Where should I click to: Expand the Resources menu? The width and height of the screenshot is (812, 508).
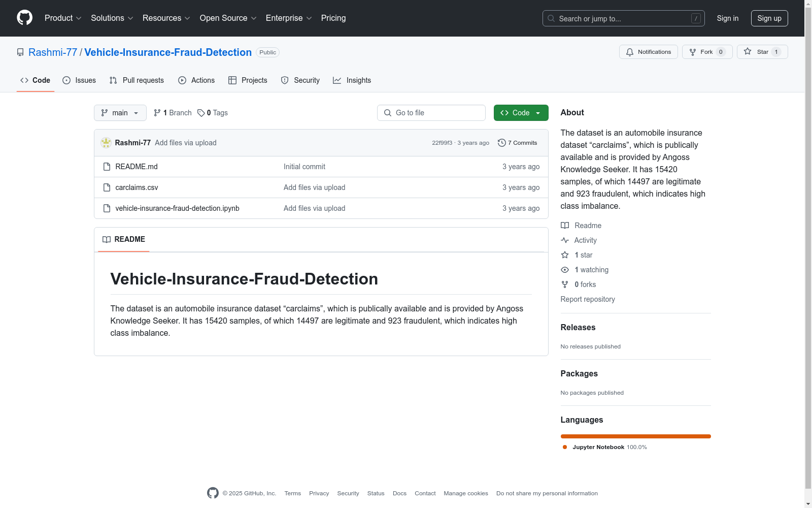(166, 18)
